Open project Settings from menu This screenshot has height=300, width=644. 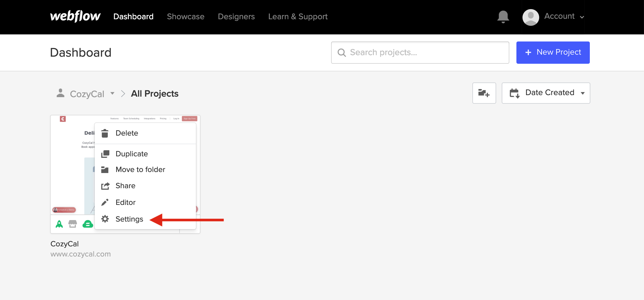tap(129, 219)
